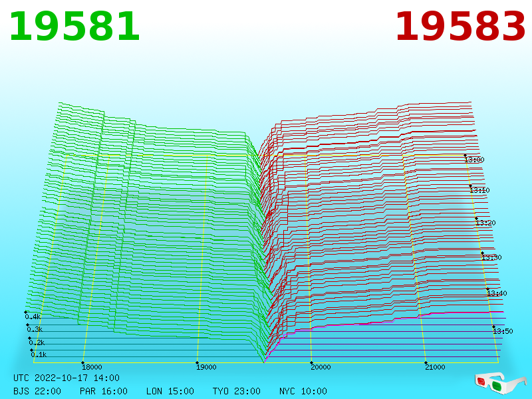Click the 3D anaglyph glasses icon
This screenshot has width=532, height=399.
pos(501,383)
